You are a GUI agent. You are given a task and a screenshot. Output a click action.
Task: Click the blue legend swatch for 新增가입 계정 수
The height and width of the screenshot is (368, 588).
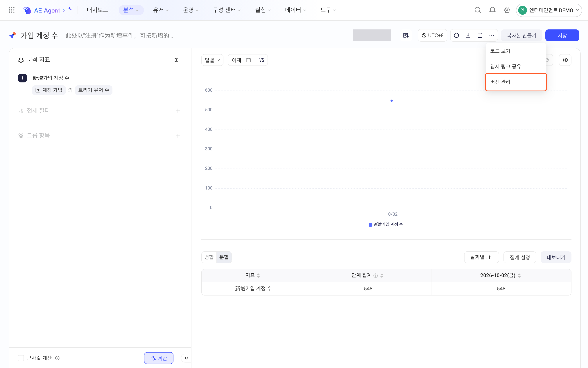pyautogui.click(x=370, y=225)
